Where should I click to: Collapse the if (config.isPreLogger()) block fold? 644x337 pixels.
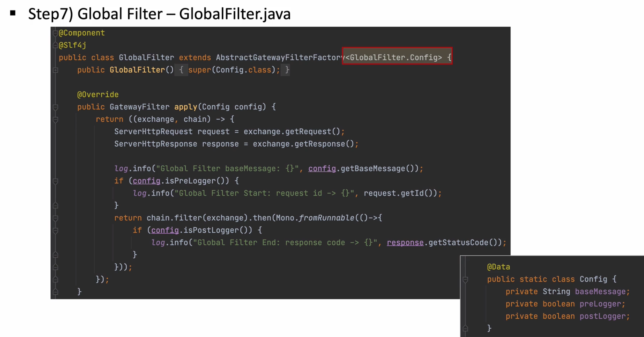pyautogui.click(x=56, y=181)
